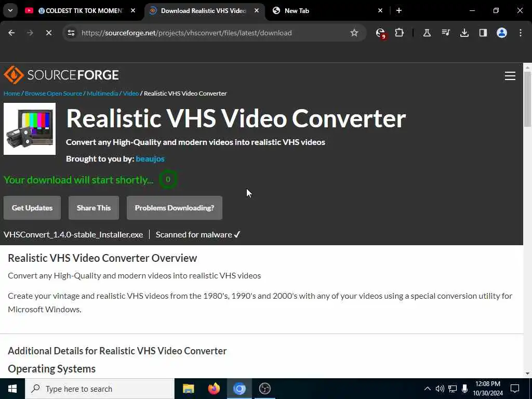This screenshot has width=532, height=399.
Task: Show hidden system tray icons
Action: click(428, 389)
